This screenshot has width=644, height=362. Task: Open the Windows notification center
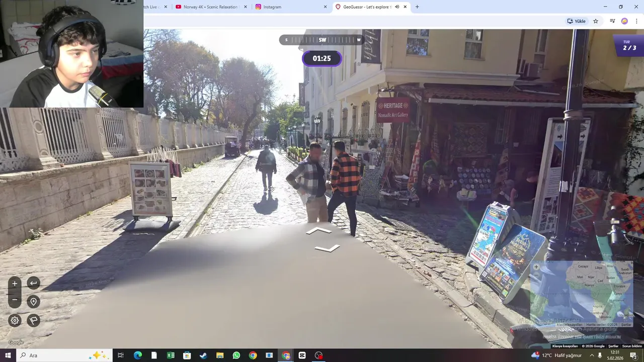[x=633, y=355]
